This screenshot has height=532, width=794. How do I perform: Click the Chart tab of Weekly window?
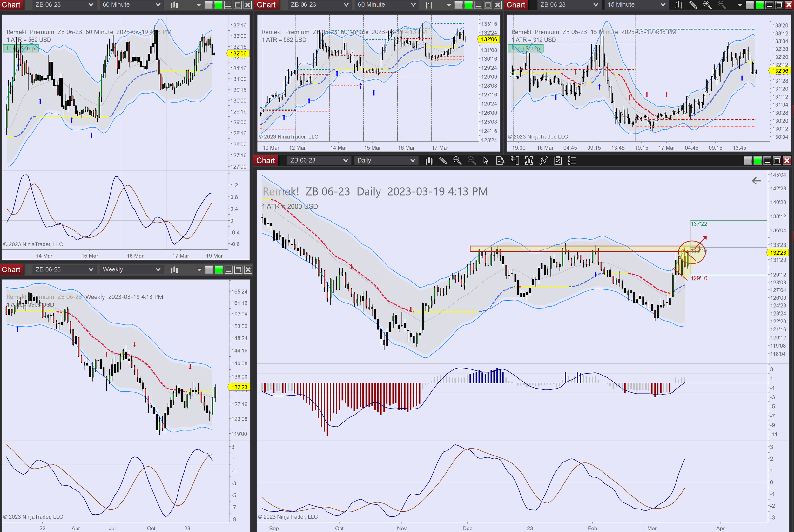pos(11,270)
